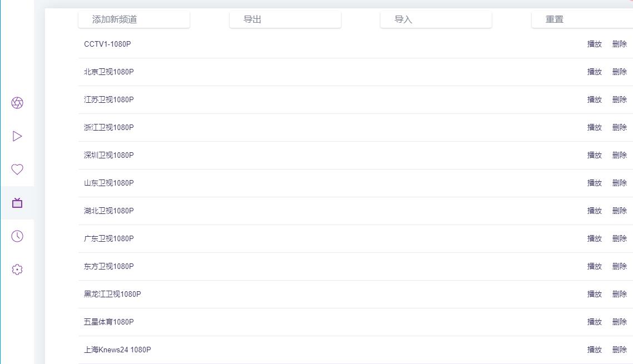The width and height of the screenshot is (633, 364).
Task: Click the 添加新频道 button
Action: click(x=134, y=19)
